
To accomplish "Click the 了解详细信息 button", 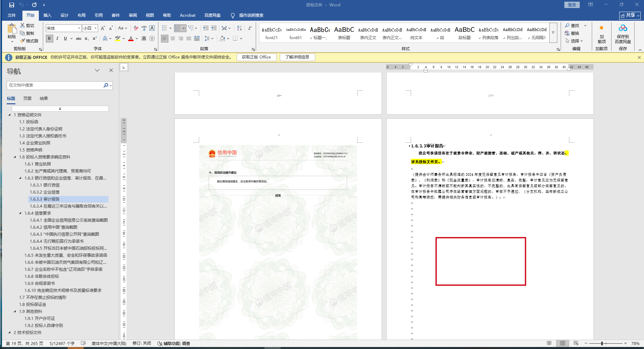I will point(297,57).
